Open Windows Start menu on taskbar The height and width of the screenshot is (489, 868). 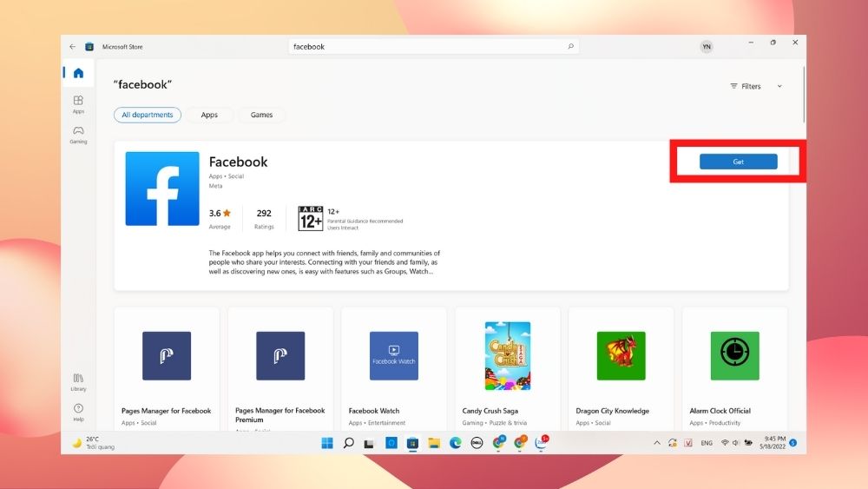(x=327, y=443)
